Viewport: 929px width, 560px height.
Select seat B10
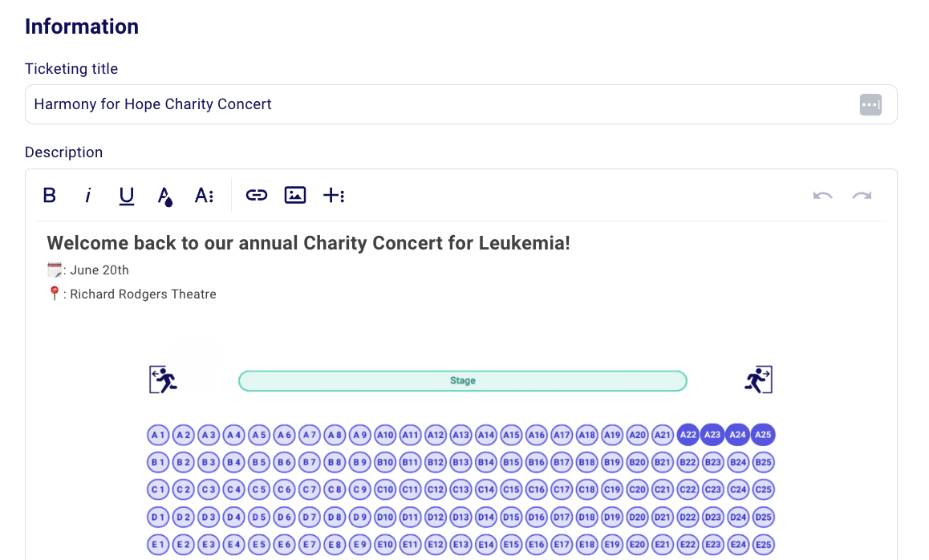[385, 462]
